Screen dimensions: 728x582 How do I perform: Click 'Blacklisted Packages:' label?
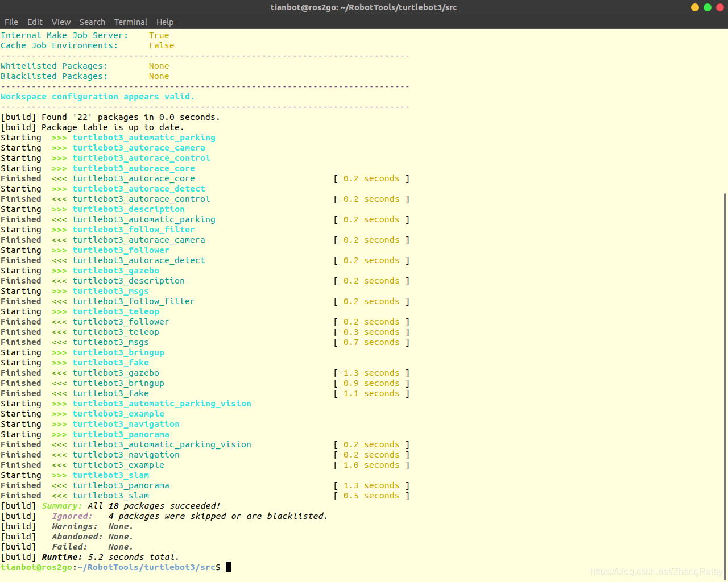click(54, 76)
